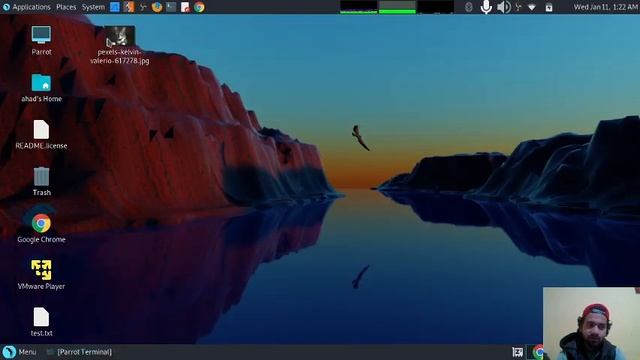Open the Applications menu in top panel
The width and height of the screenshot is (640, 360).
click(27, 7)
